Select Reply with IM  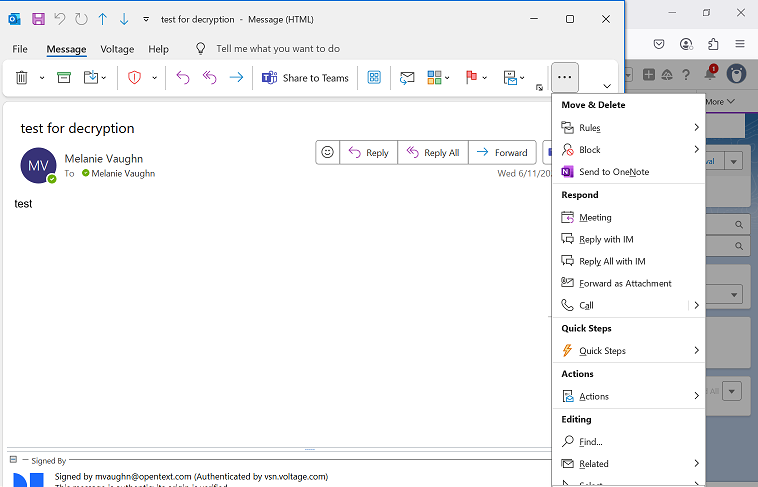tap(628, 239)
